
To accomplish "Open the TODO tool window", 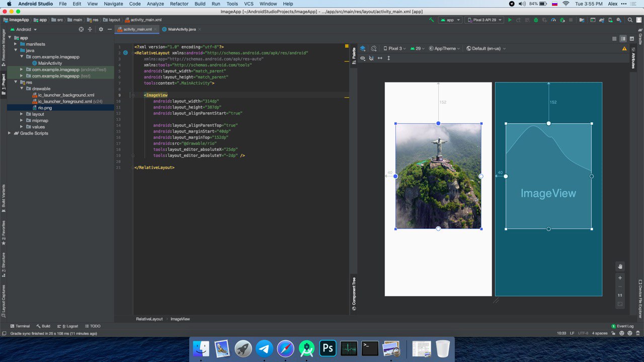I will [x=93, y=326].
